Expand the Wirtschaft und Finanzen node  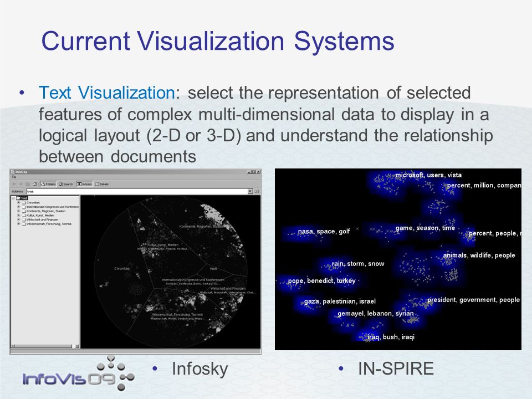click(x=19, y=219)
